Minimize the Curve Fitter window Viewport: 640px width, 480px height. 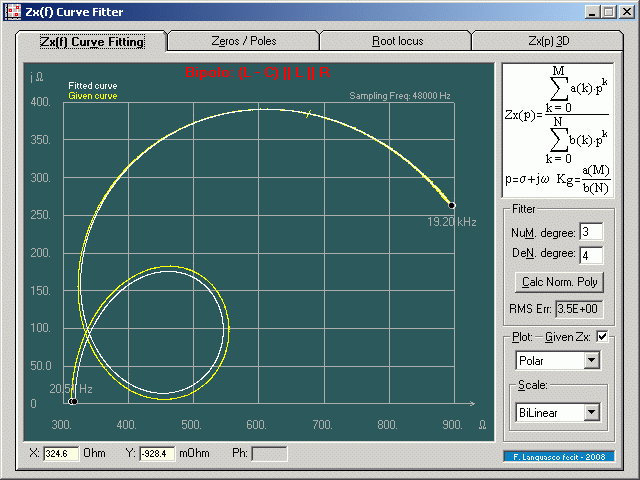(x=592, y=12)
